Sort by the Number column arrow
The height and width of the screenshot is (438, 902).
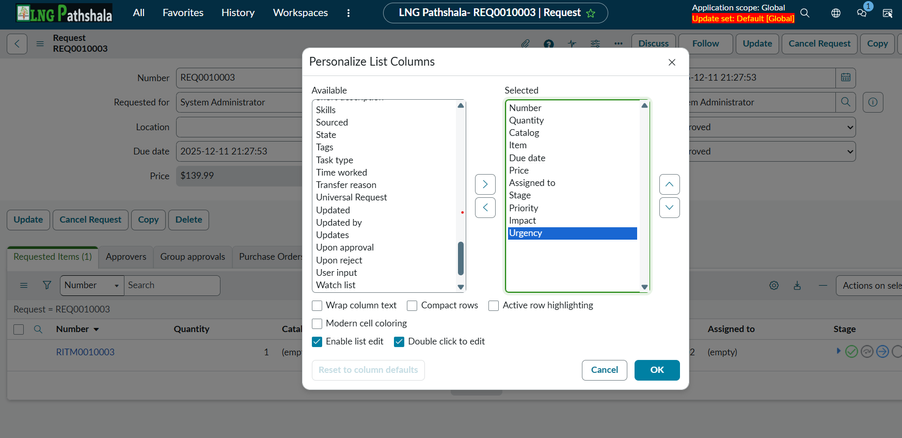click(96, 330)
